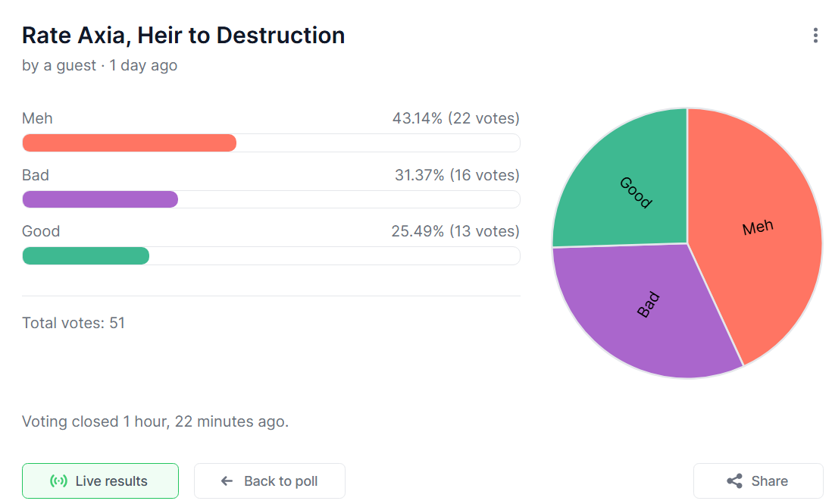Click the Live results broadcast icon

58,481
